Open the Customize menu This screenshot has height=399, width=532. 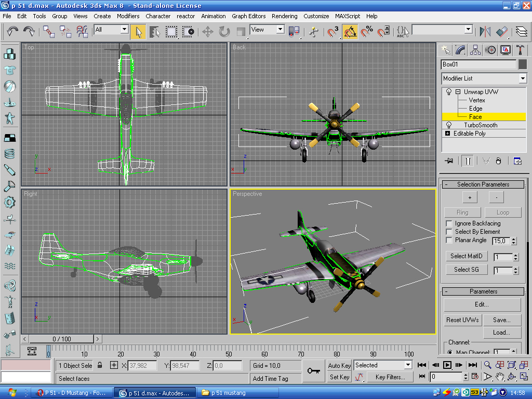click(316, 16)
